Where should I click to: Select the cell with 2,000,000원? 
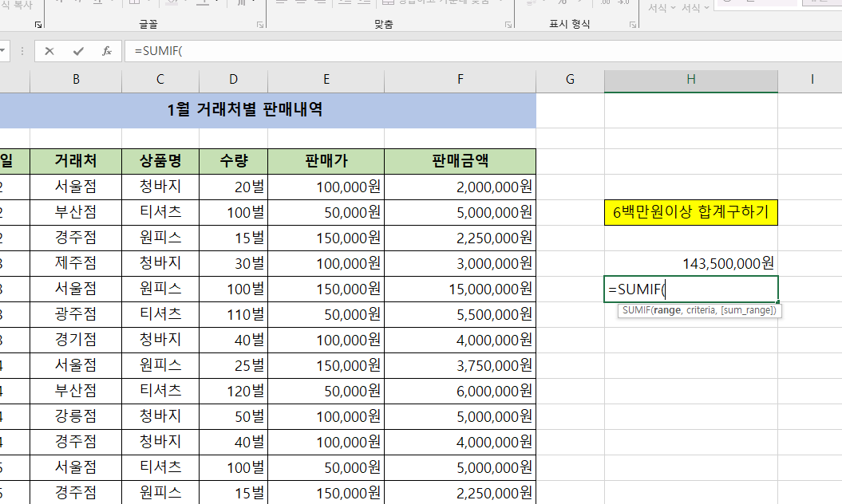(x=461, y=187)
